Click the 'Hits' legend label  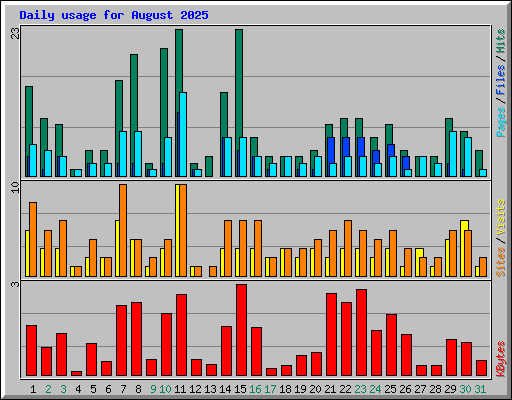click(500, 41)
